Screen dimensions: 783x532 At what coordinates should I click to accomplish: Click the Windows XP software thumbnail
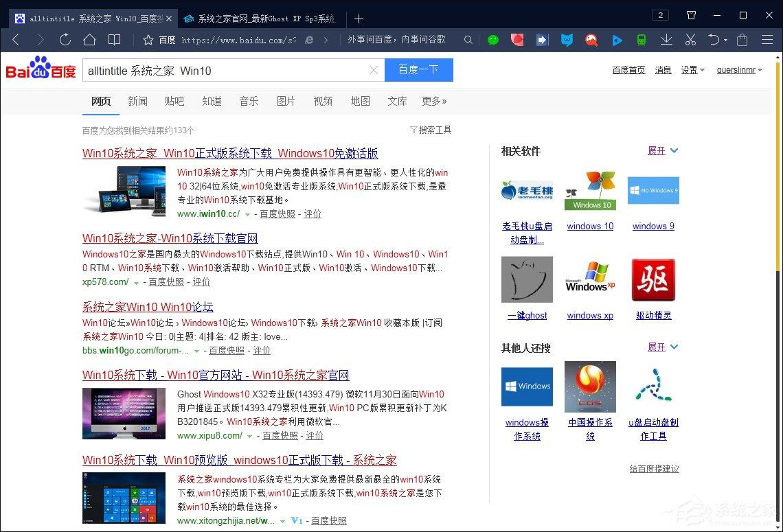tap(590, 279)
